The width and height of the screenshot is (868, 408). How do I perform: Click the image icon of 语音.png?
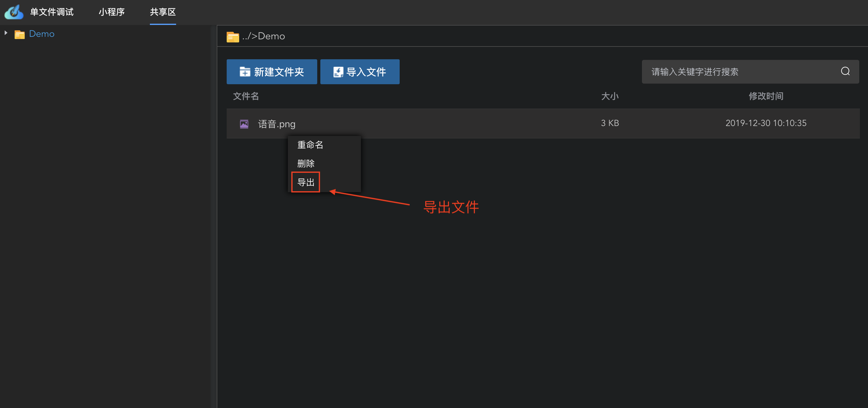244,124
